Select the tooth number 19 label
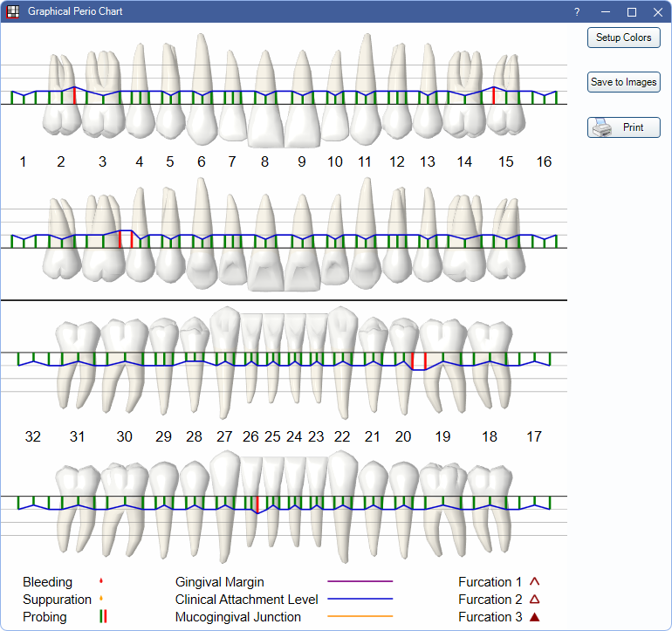The image size is (672, 631). pos(442,436)
